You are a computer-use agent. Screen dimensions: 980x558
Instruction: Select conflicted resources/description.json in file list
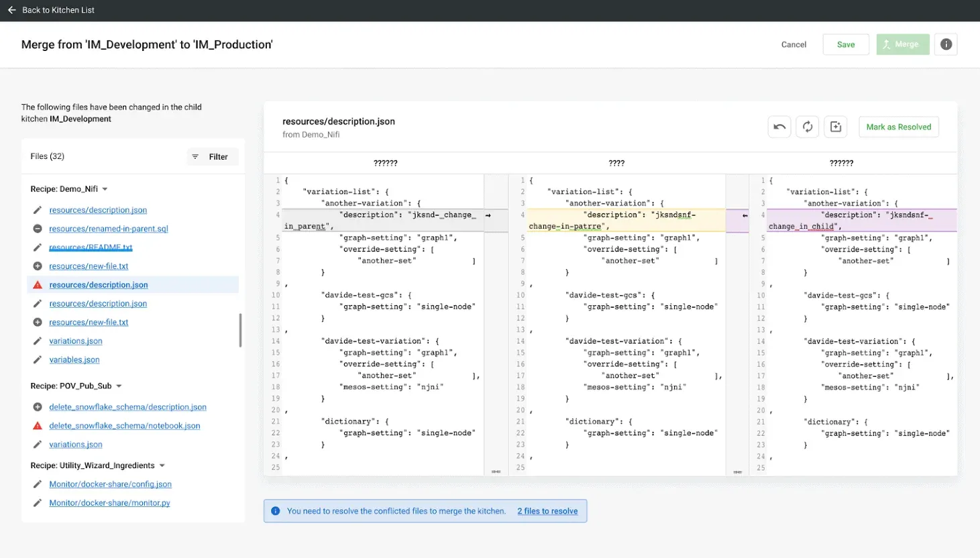99,285
